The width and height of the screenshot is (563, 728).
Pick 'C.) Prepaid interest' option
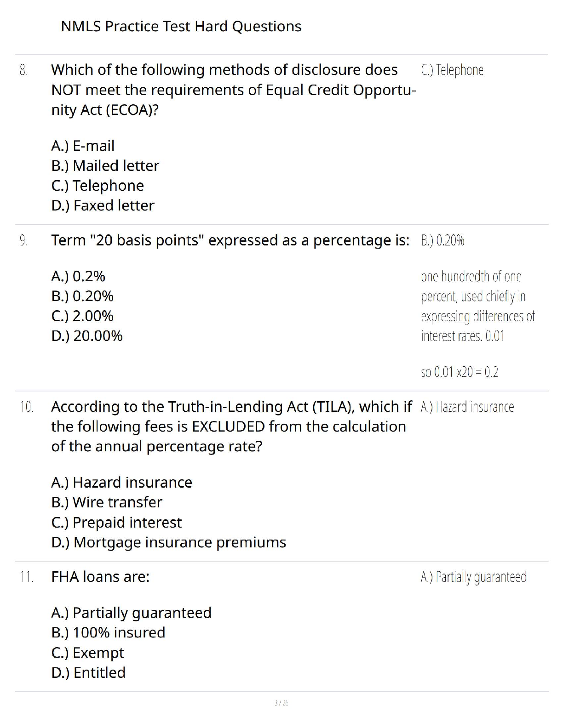point(116,523)
